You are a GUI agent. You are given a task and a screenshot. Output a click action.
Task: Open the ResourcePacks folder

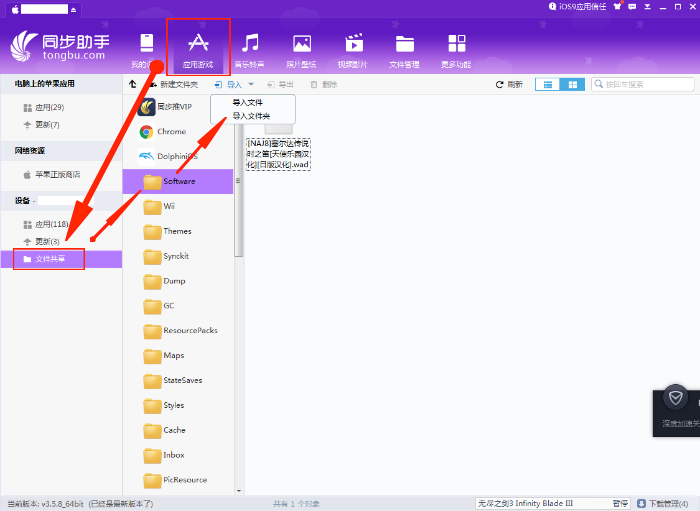(x=178, y=331)
